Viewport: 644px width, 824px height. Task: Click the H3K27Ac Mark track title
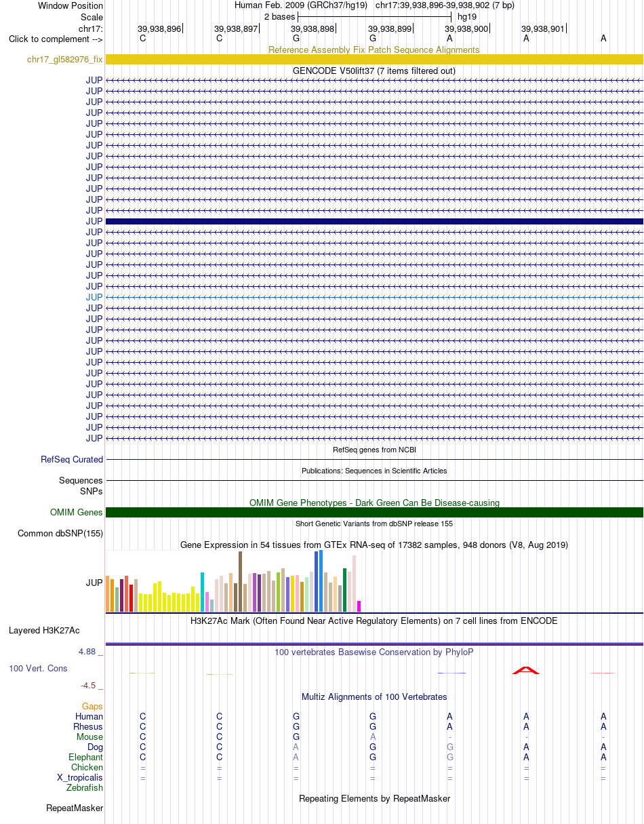(x=374, y=621)
